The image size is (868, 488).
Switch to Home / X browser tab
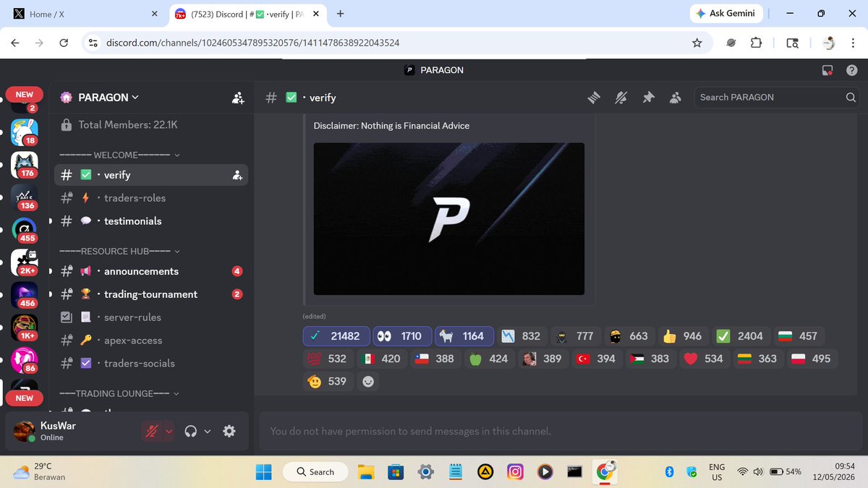click(x=85, y=14)
